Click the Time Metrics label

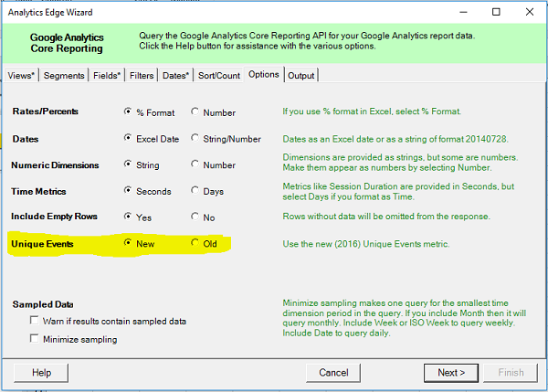click(x=38, y=192)
